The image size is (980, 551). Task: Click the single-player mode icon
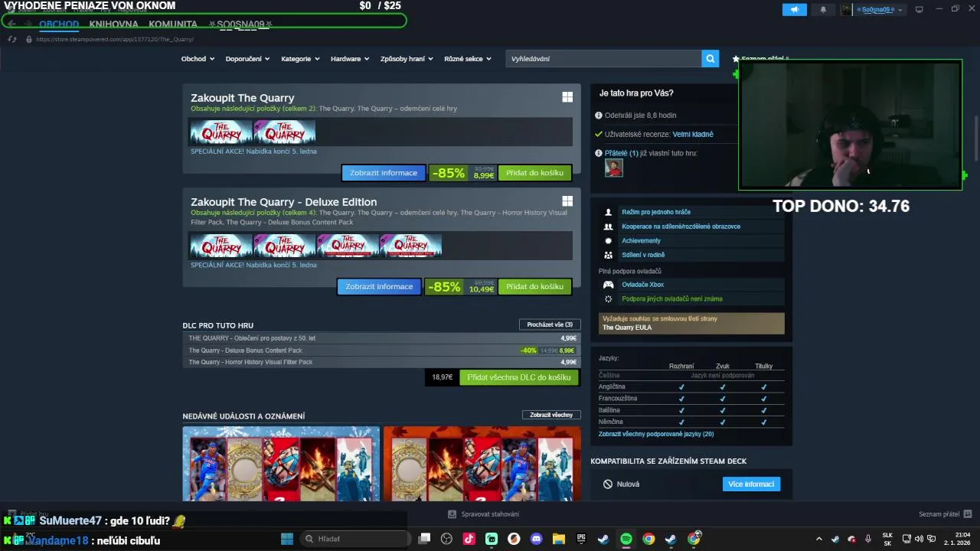point(609,212)
